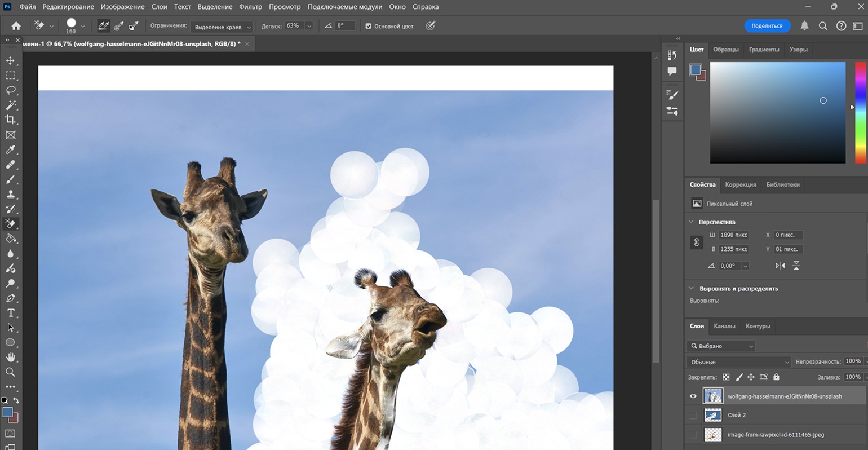Switch to the 'Градиенты' tab

click(x=764, y=50)
